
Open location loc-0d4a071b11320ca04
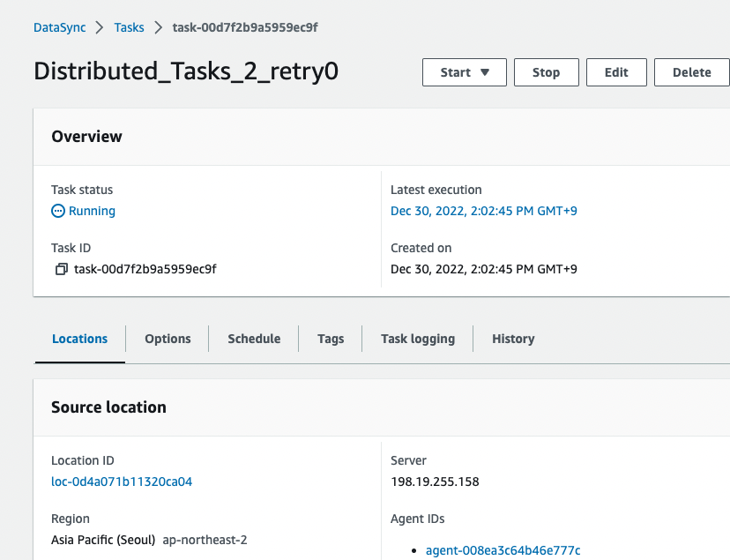pos(122,482)
